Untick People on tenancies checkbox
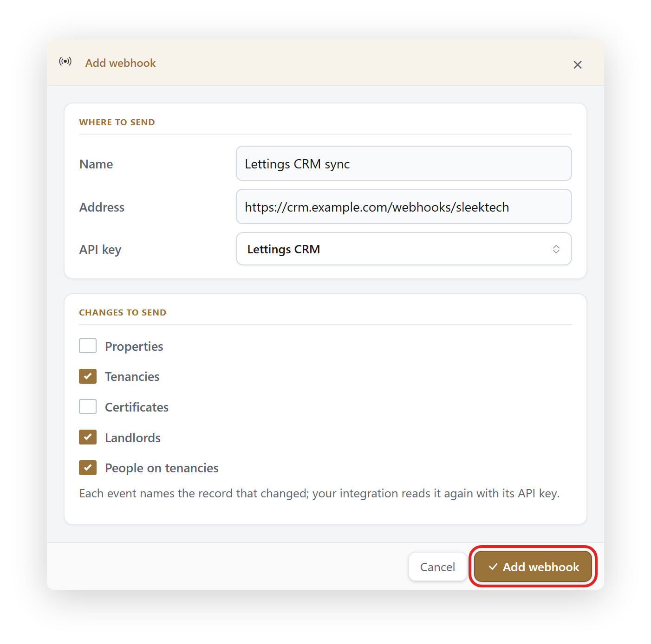Screen dimensions: 651x644 pos(88,468)
